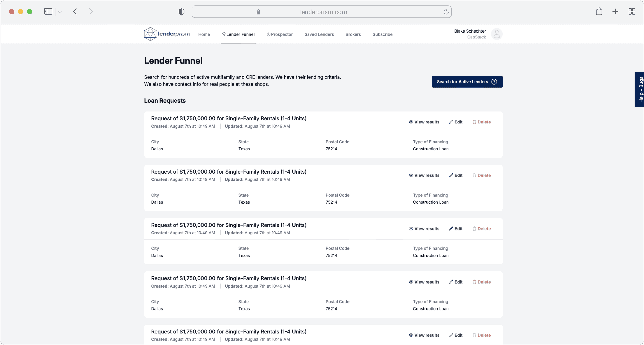
Task: Reload the page using the refresh icon
Action: [446, 12]
